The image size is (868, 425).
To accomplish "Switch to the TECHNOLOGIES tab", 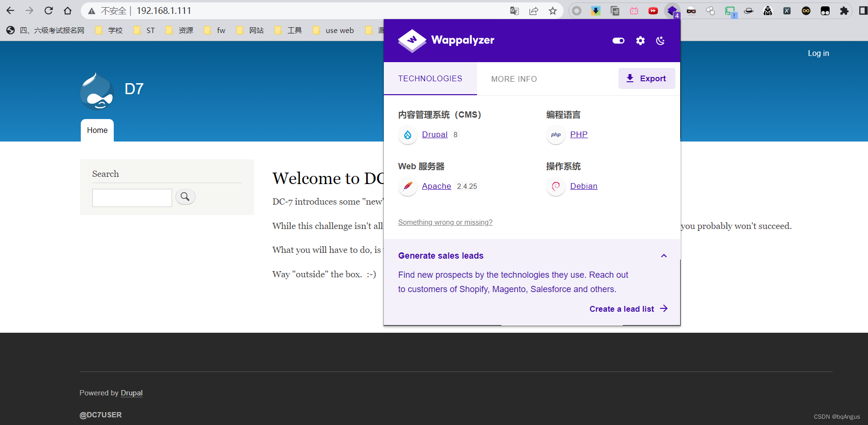I will 430,78.
